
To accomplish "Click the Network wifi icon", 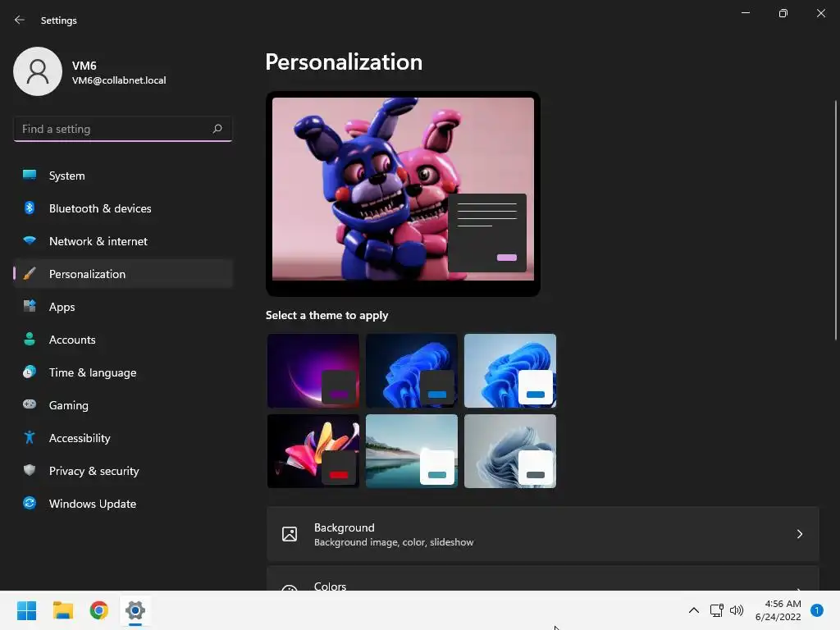I will pos(30,240).
